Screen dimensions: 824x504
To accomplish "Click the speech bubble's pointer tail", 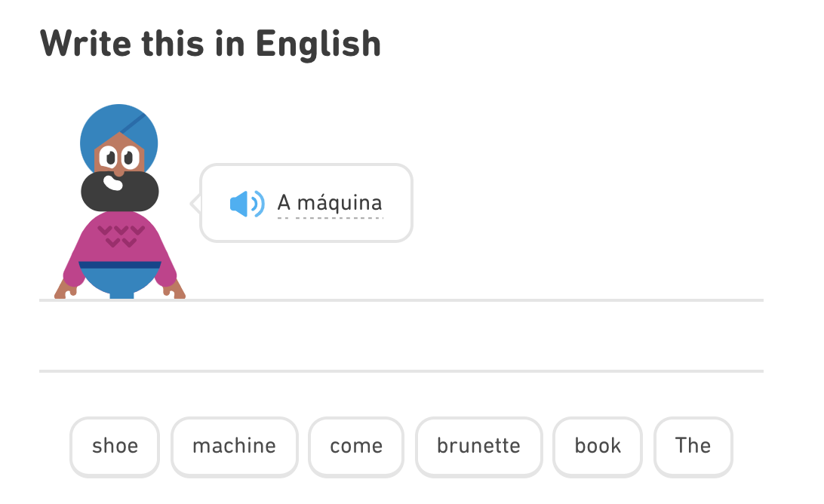I will [x=195, y=204].
